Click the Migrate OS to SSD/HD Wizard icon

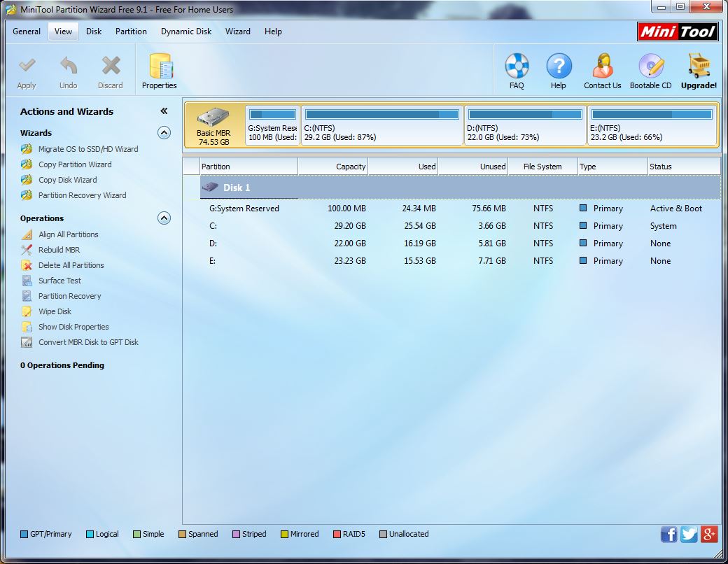point(27,149)
